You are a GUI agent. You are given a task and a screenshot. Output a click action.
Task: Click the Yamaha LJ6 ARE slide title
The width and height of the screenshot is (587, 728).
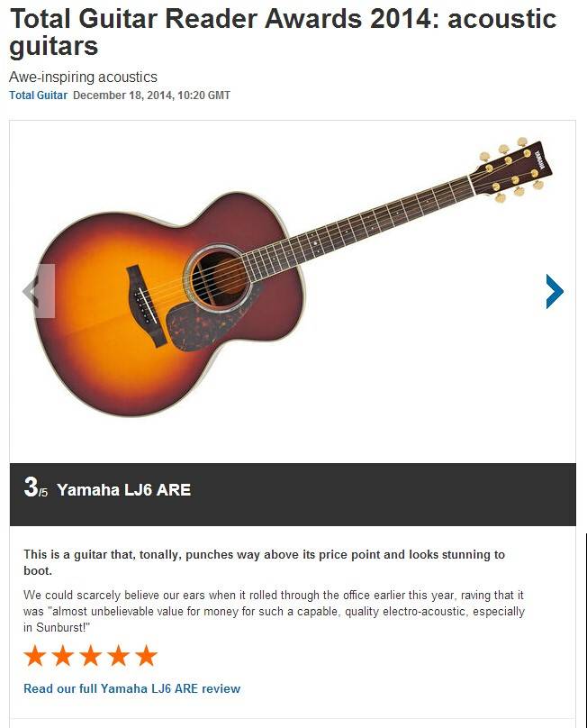123,490
